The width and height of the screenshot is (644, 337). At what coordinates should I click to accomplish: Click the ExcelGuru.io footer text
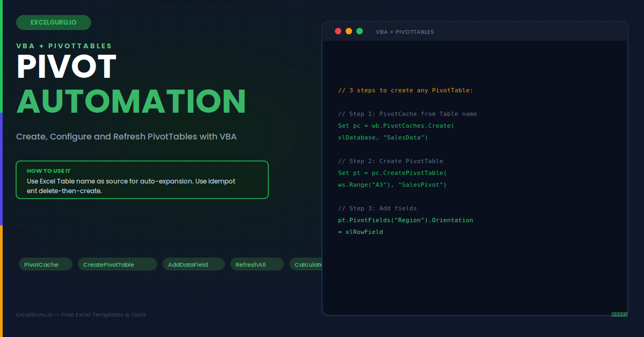(81, 314)
